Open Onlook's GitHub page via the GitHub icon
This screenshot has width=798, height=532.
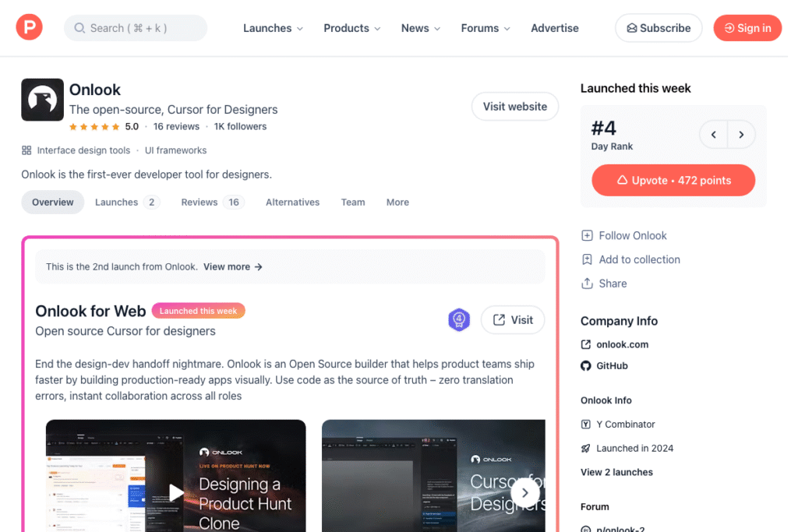[585, 365]
